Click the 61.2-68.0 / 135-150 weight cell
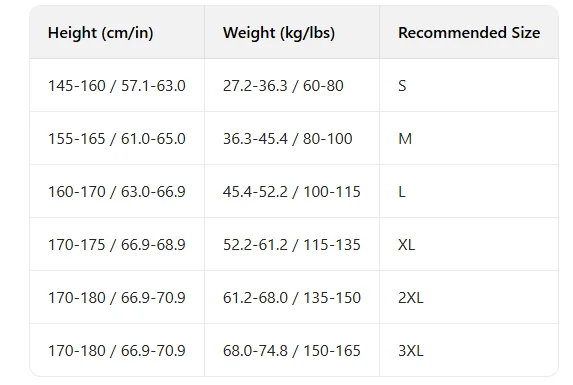 tap(292, 297)
